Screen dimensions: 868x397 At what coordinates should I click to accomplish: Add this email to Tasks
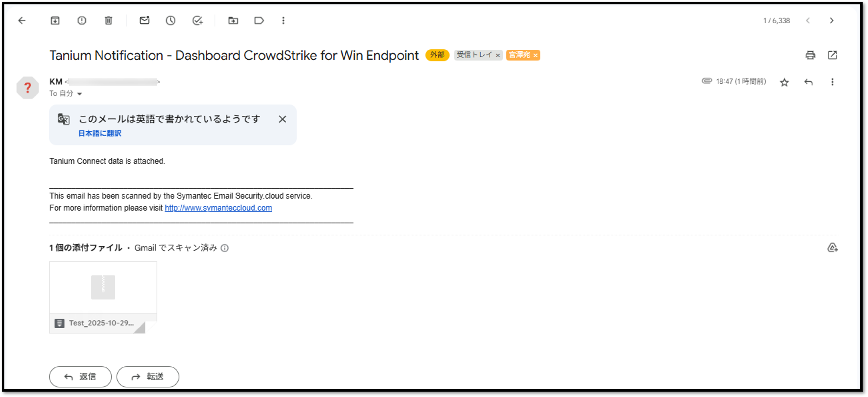click(x=197, y=21)
